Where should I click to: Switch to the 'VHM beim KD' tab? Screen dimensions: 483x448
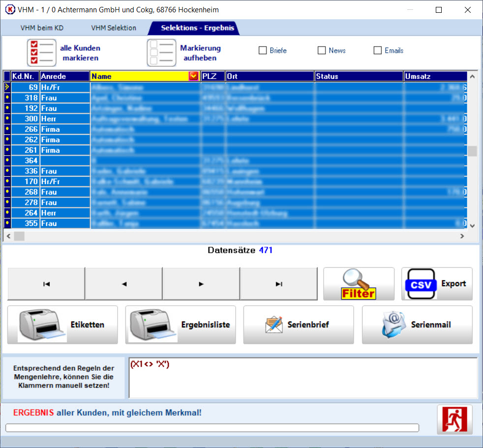click(42, 28)
